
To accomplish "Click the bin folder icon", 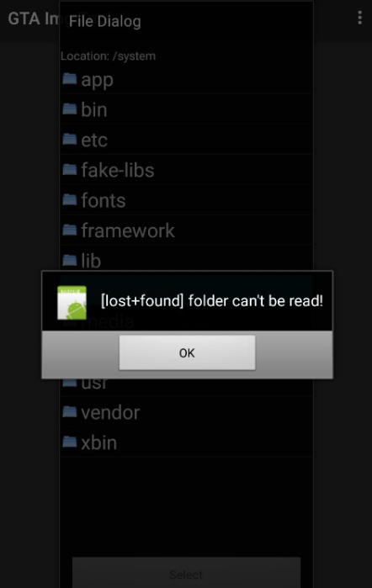I will (70, 109).
